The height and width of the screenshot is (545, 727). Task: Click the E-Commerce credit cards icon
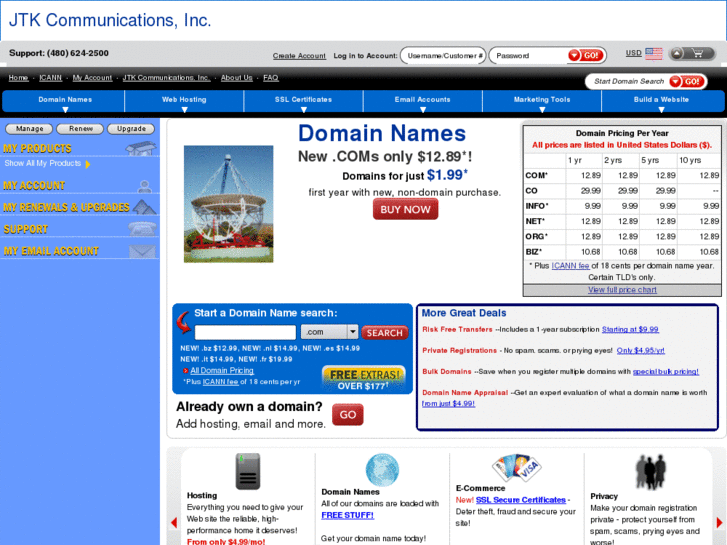click(517, 468)
